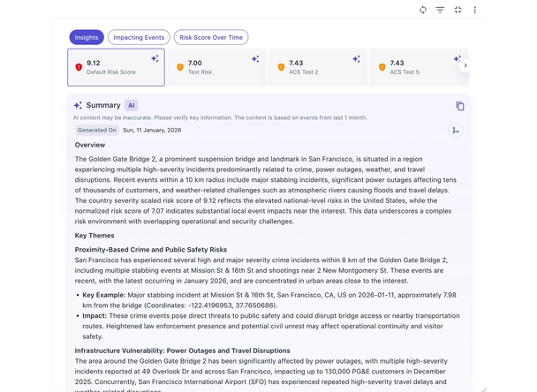This screenshot has width=537, height=392.
Task: Copy the summary with the copy icon
Action: point(460,106)
